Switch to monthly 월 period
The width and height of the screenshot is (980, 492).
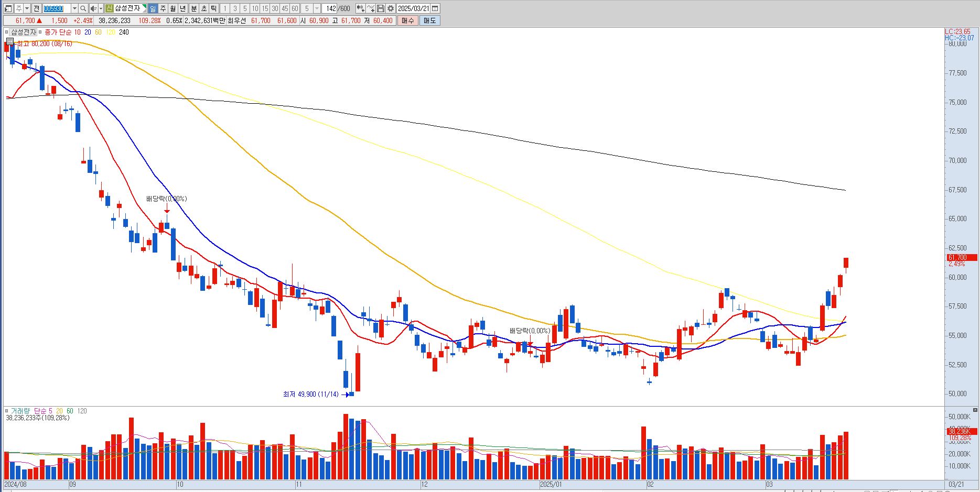(x=173, y=8)
